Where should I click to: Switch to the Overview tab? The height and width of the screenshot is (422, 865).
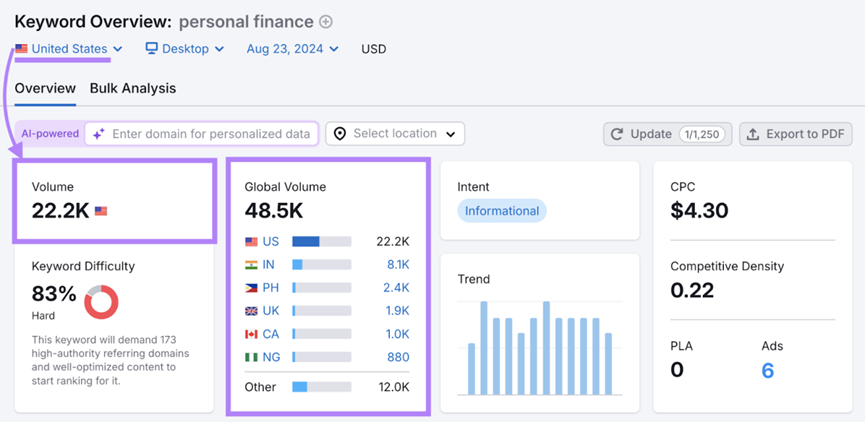[x=45, y=88]
